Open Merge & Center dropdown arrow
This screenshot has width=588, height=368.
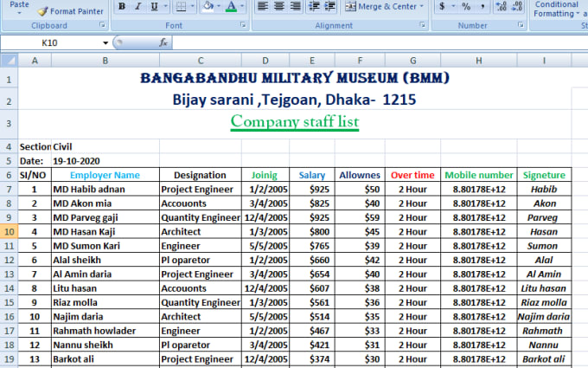[x=422, y=6]
